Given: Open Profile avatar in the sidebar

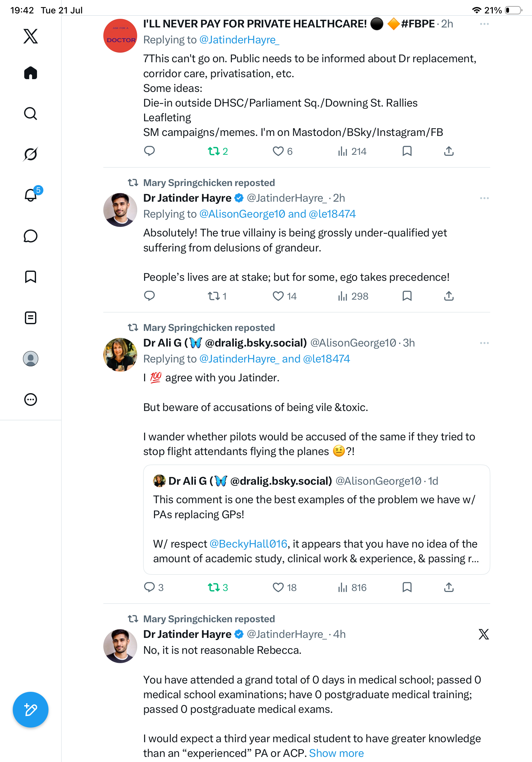Looking at the screenshot, I should [x=31, y=358].
